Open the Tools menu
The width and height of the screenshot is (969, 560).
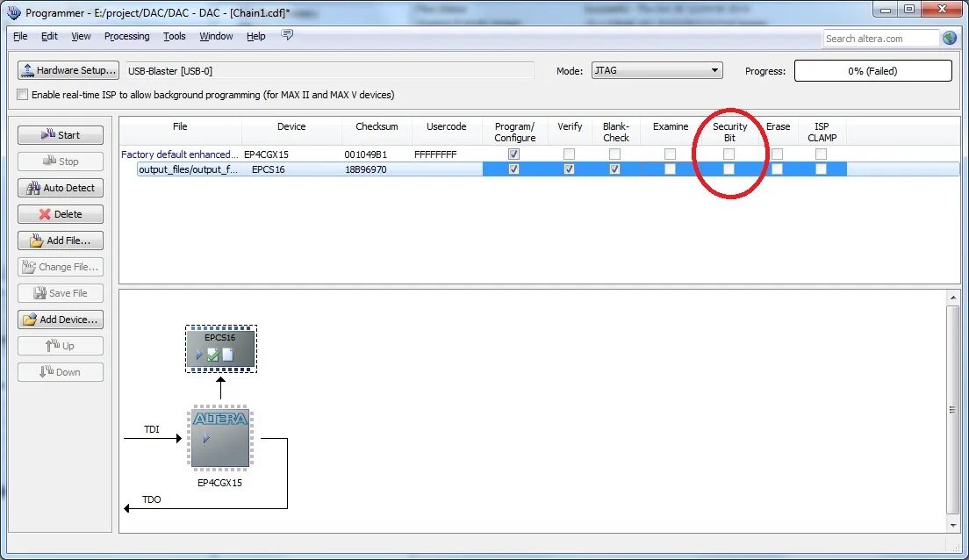coord(175,37)
